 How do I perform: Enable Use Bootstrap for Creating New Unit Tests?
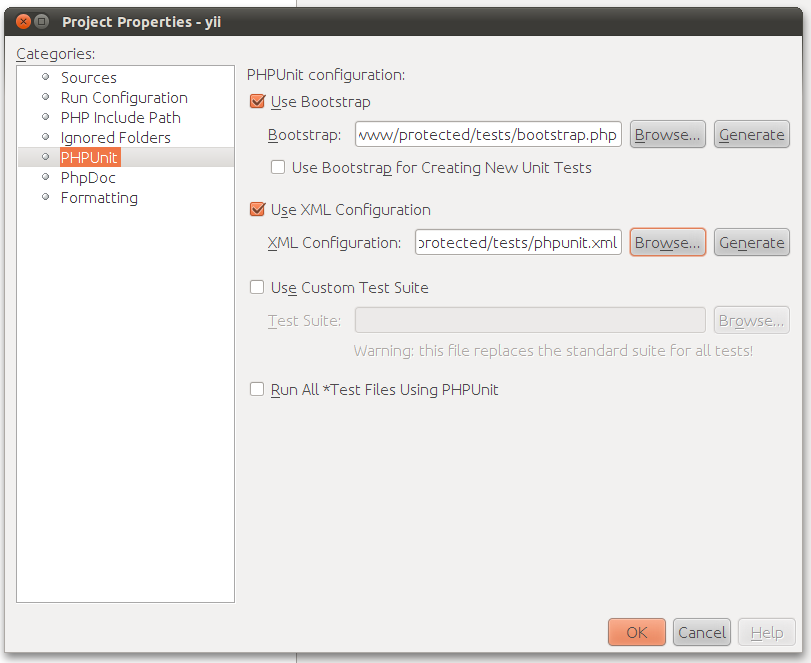coord(279,168)
